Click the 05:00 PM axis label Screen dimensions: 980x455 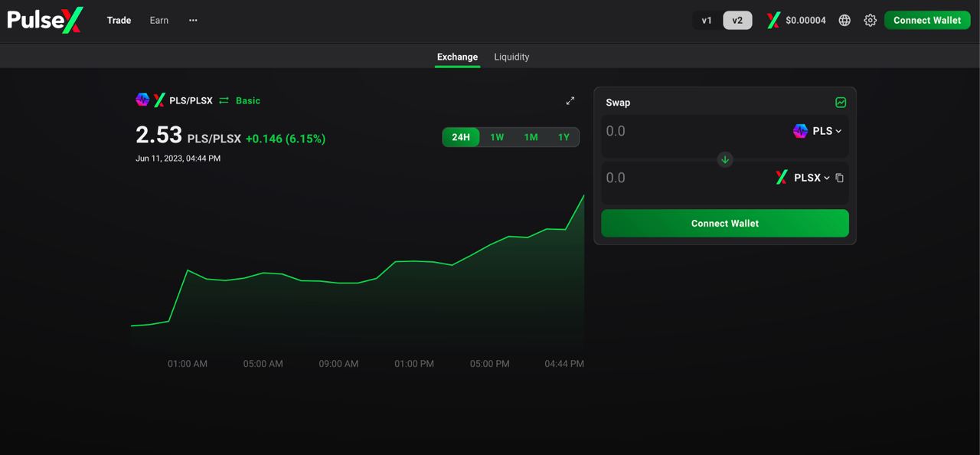[x=490, y=364]
